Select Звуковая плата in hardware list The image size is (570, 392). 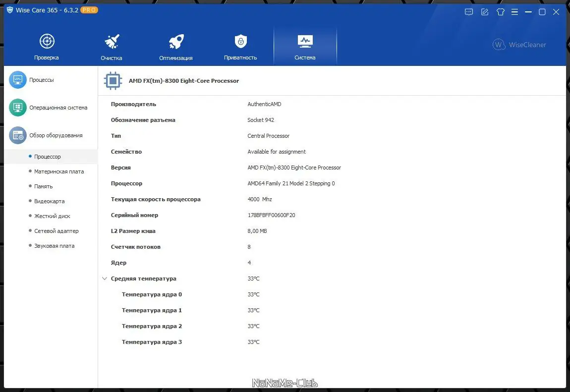click(54, 246)
